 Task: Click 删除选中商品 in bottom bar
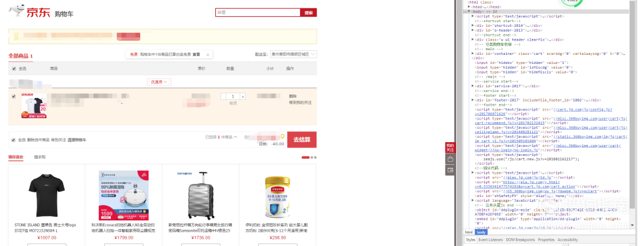click(38, 140)
